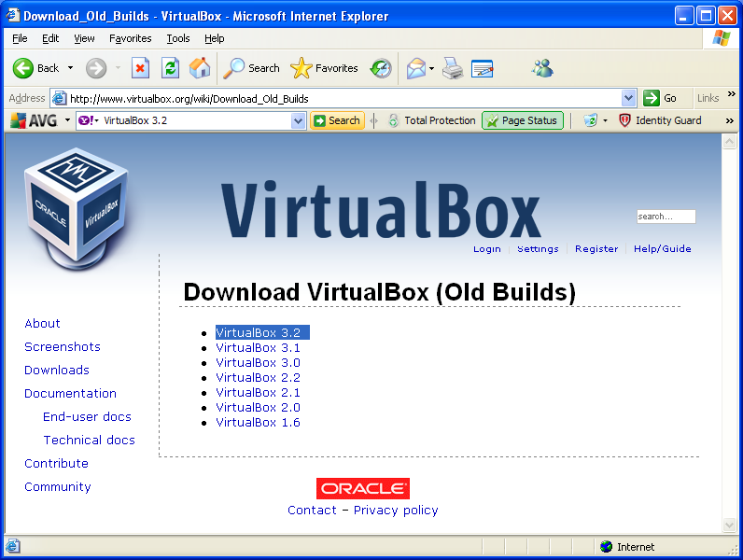Click the grey Forward arrow button
Image resolution: width=743 pixels, height=560 pixels.
point(96,68)
